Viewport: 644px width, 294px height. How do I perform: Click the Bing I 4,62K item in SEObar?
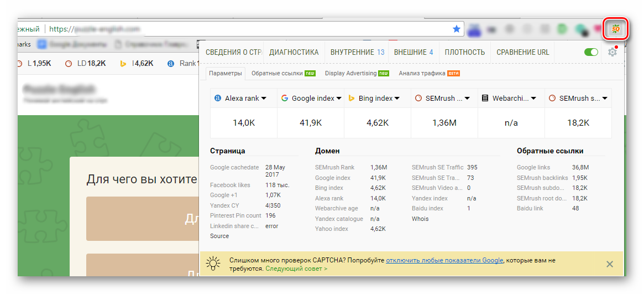pyautogui.click(x=137, y=63)
